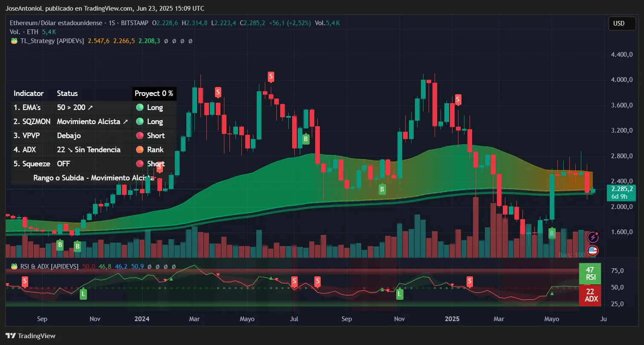Click the purple lightning bolt alerts icon
The width and height of the screenshot is (644, 345).
pos(593,236)
